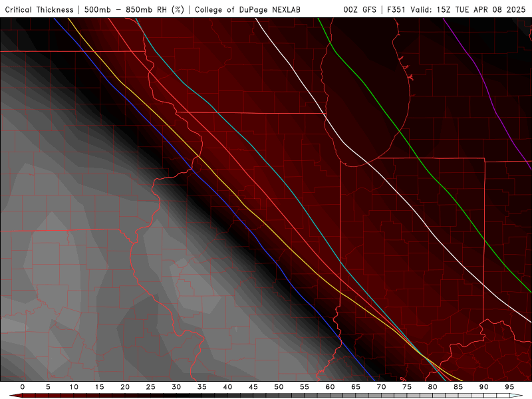Click colorbar label "45"
Screen dimensions: 532x399
click(x=253, y=387)
